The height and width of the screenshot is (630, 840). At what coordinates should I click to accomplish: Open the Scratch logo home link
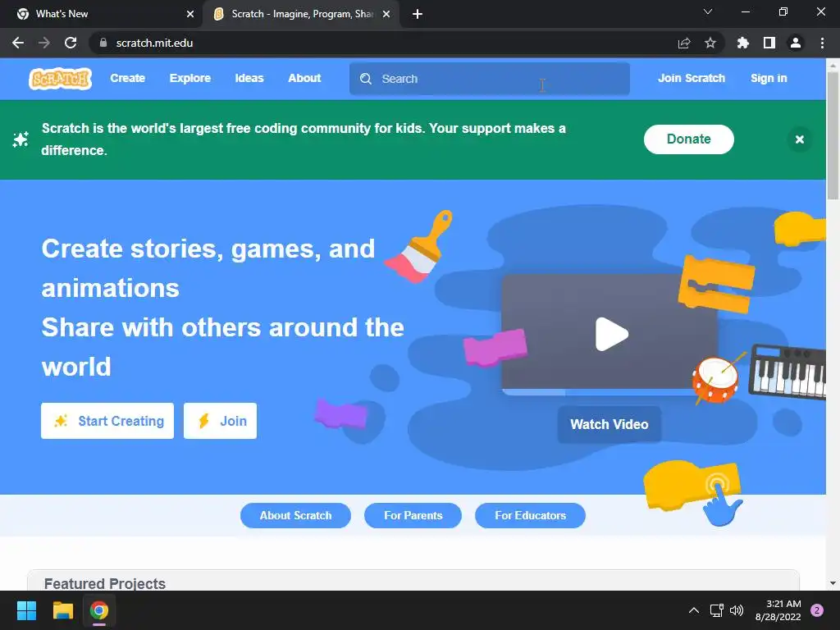[60, 79]
